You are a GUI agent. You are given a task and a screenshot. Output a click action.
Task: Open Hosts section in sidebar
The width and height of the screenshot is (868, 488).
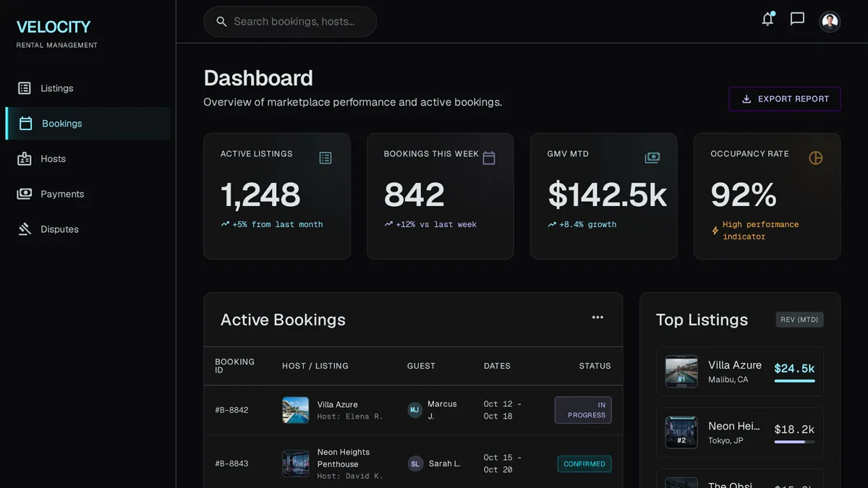(88, 159)
